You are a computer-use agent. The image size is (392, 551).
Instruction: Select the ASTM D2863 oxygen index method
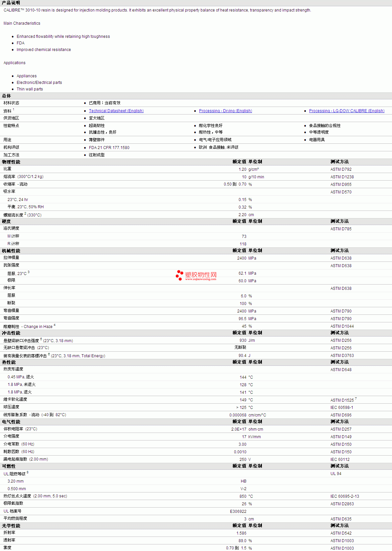(342, 504)
